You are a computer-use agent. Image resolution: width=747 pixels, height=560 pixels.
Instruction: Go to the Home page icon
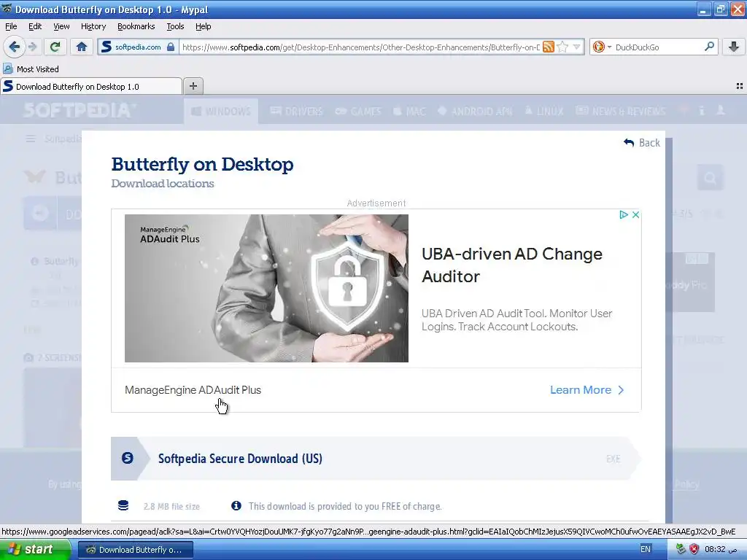82,47
